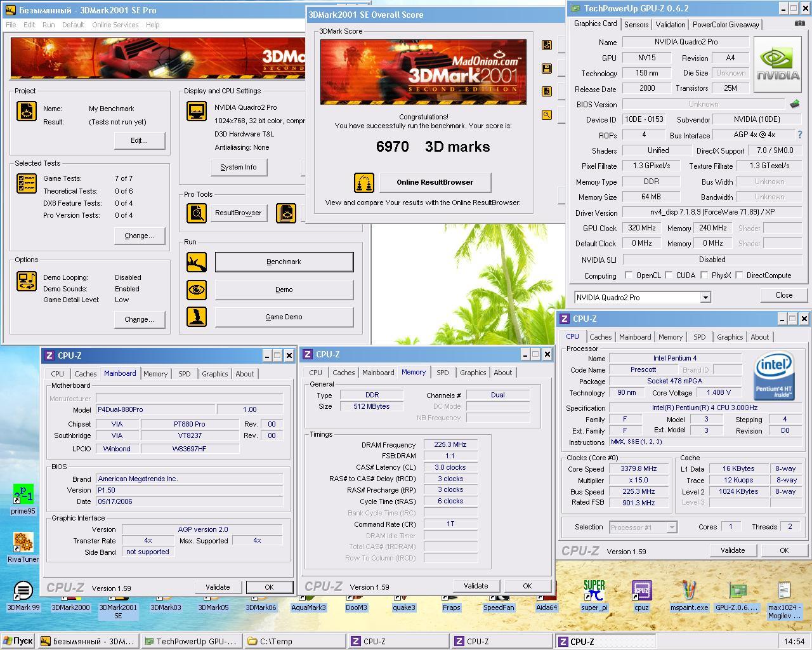Click the magnifier icon in the score window sidebar
This screenshot has height=650, width=812.
coord(547,115)
